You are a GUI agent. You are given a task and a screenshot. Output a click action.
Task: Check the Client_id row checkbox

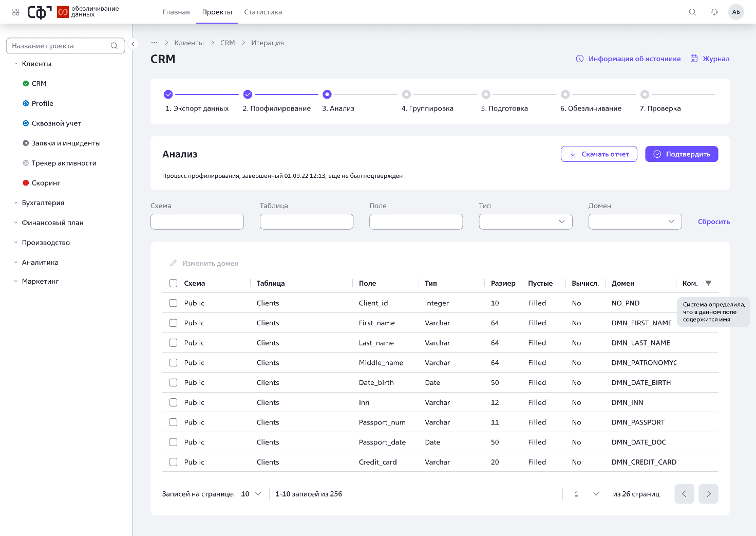(173, 303)
